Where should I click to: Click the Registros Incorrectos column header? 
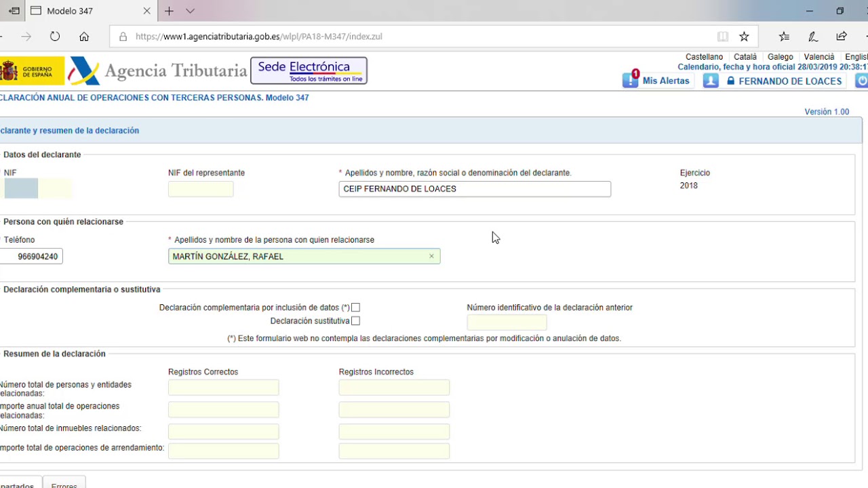coord(376,372)
